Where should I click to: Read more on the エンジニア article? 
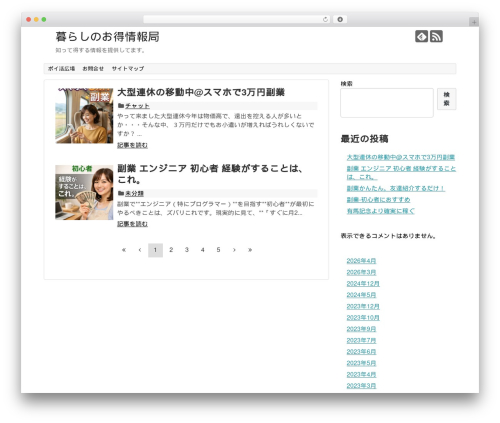(x=132, y=224)
